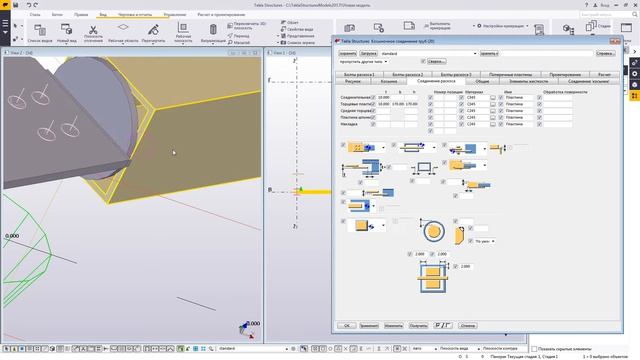Viewport: 640px width, 360px height.
Task: Open the Сталь ribbon tab
Action: tap(35, 14)
